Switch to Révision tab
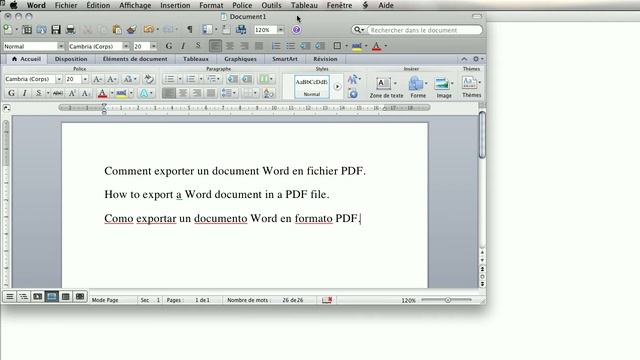The height and width of the screenshot is (360, 640). (x=325, y=59)
